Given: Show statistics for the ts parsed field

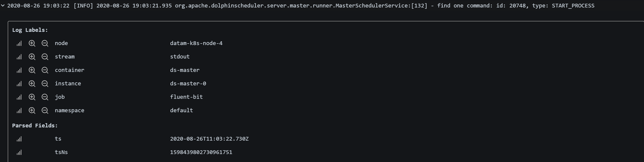Looking at the screenshot, I should point(19,139).
